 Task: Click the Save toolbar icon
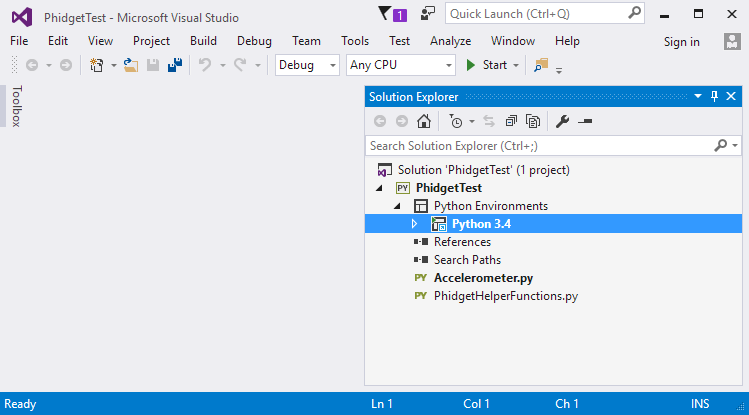[x=153, y=65]
